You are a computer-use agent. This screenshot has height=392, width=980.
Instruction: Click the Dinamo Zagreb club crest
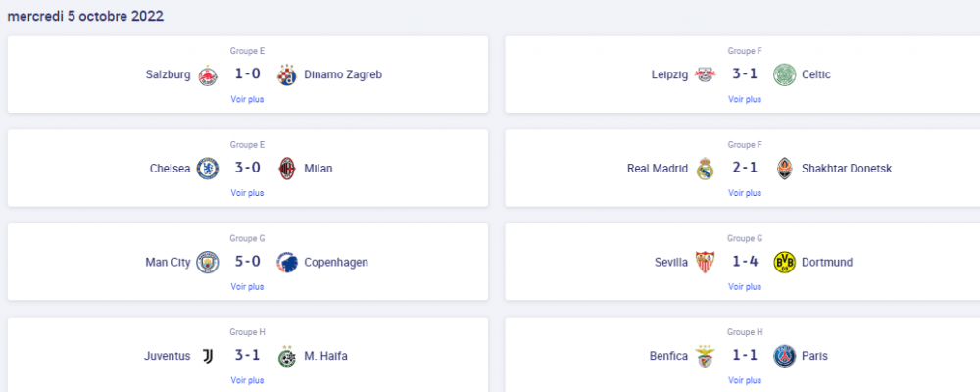tap(287, 75)
